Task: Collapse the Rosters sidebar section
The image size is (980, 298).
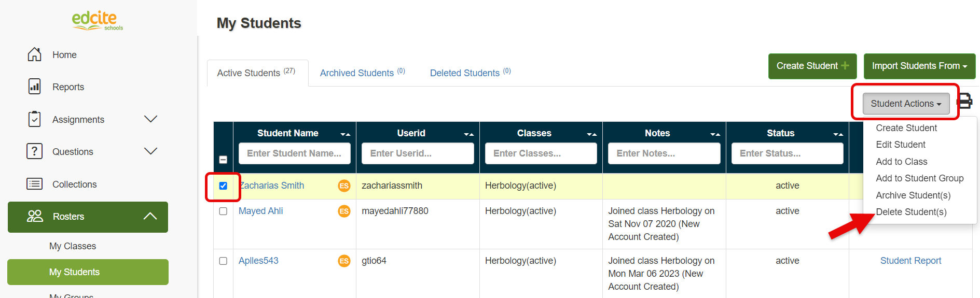Action: pyautogui.click(x=150, y=216)
